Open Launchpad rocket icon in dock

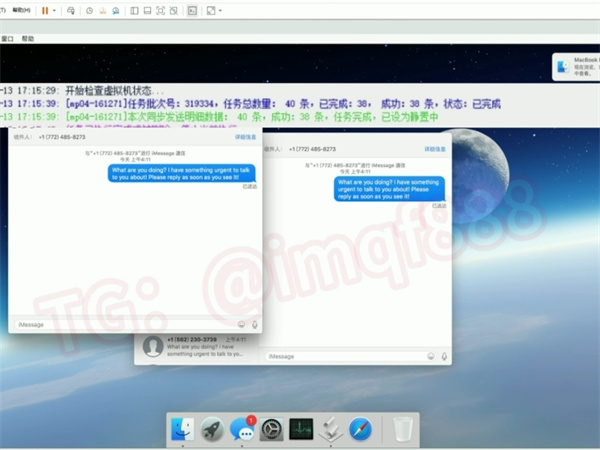(212, 429)
